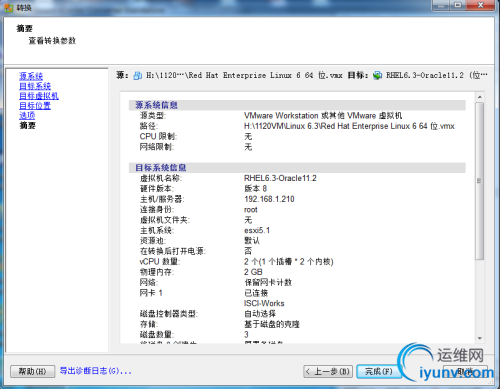Click the storage value 基于磁盘的克隆
This screenshot has width=500, height=389.
tap(272, 324)
